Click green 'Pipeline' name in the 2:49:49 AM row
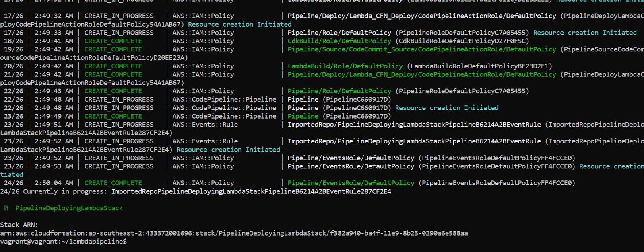 (303, 116)
